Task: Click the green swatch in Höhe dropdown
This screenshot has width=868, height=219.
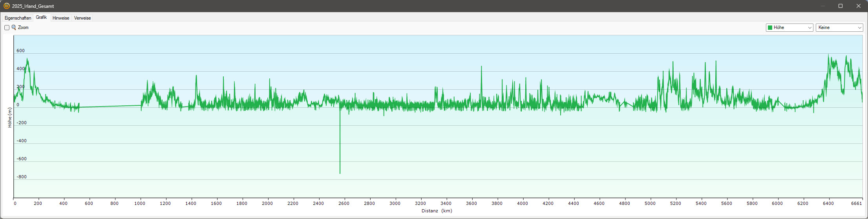Action: pyautogui.click(x=770, y=28)
